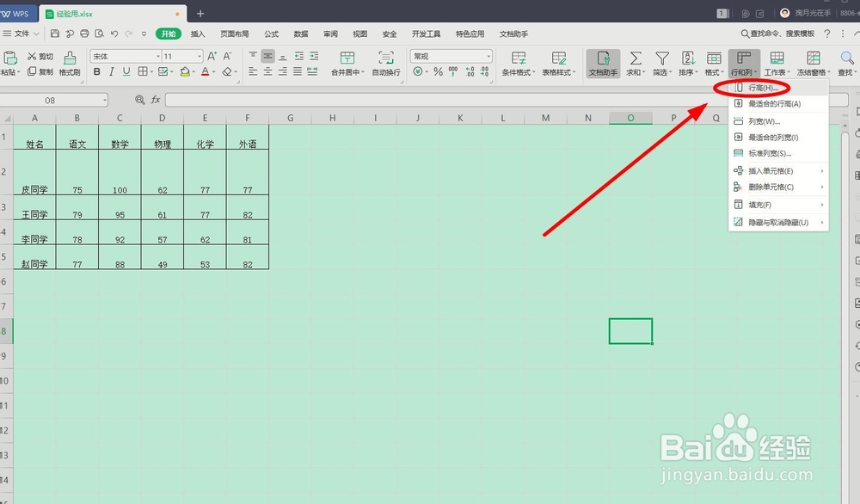
Task: Click Document Assistant (文档助手) button
Action: coord(603,64)
